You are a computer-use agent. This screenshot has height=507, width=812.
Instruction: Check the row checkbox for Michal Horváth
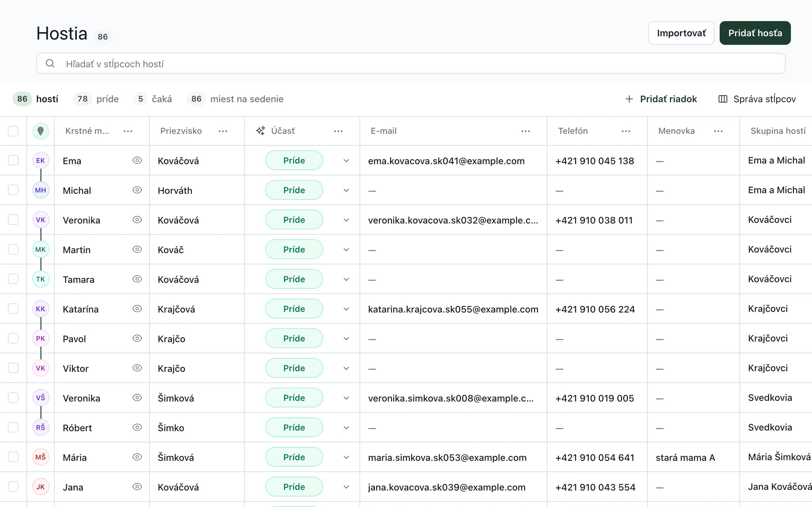pyautogui.click(x=13, y=190)
